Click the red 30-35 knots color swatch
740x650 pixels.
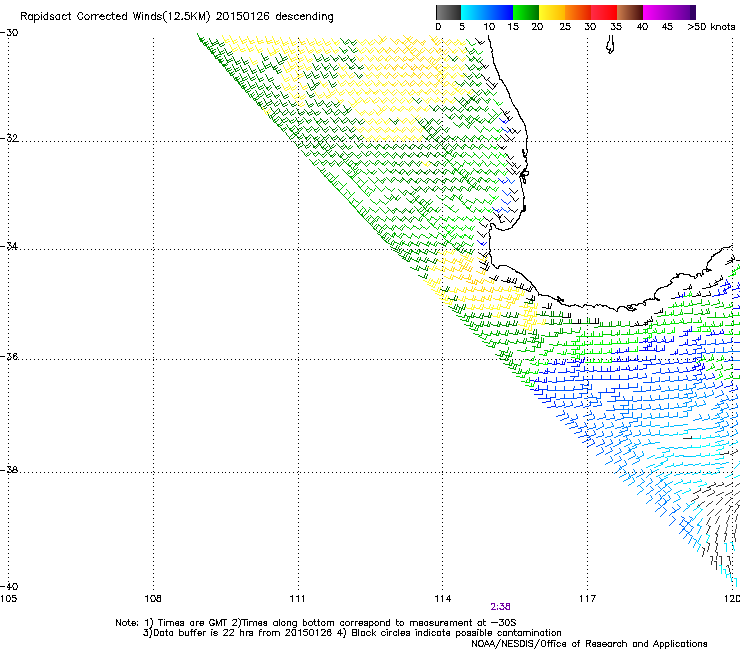coord(604,12)
